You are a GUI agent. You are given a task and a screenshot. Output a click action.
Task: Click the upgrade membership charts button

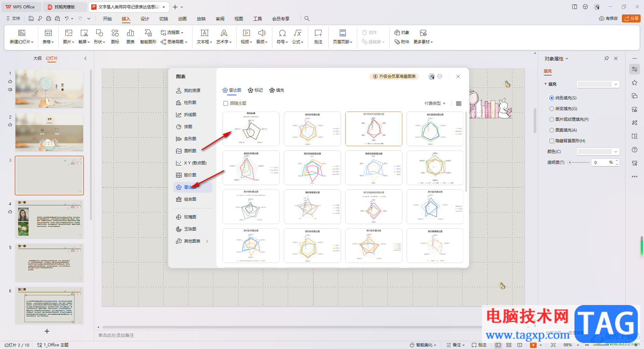point(394,77)
